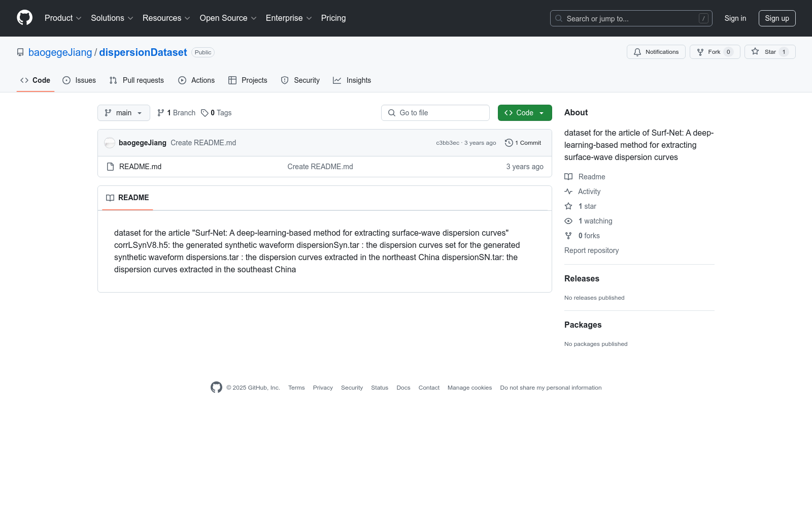Click the Notifications bell button
The width and height of the screenshot is (812, 508).
tap(656, 52)
